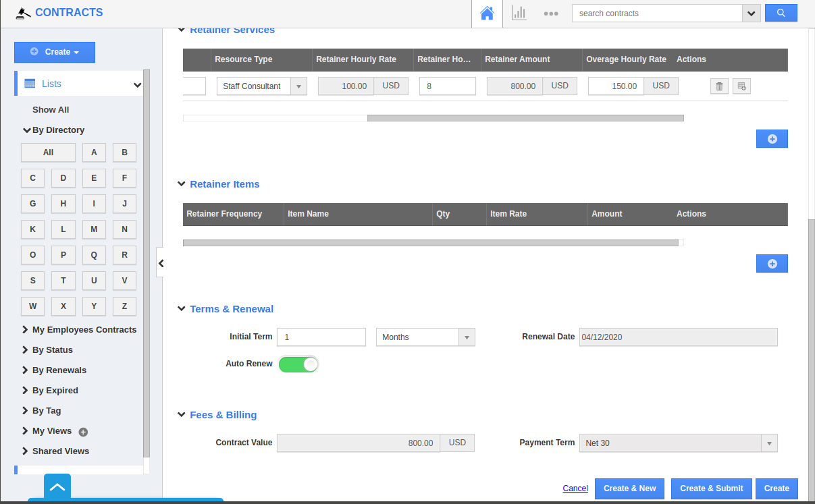Collapse the left sidebar panel arrow
The image size is (815, 504).
tap(160, 262)
